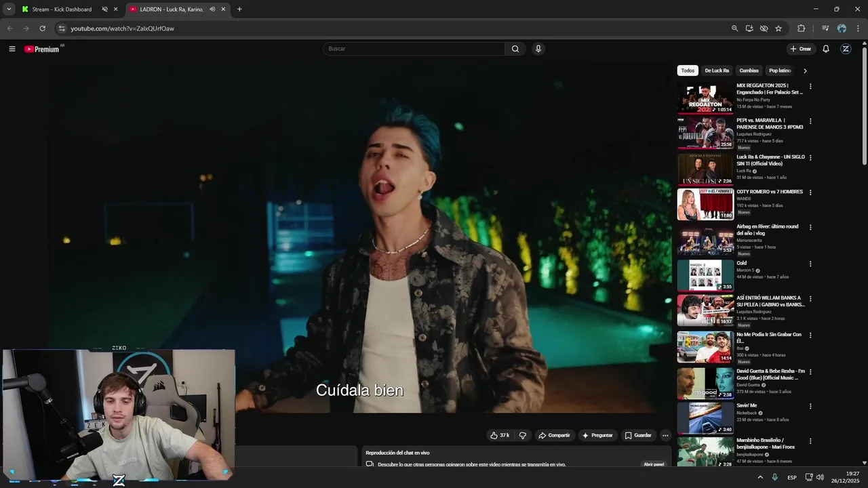868x488 pixels.
Task: Click Nickelback channel name
Action: point(747,413)
